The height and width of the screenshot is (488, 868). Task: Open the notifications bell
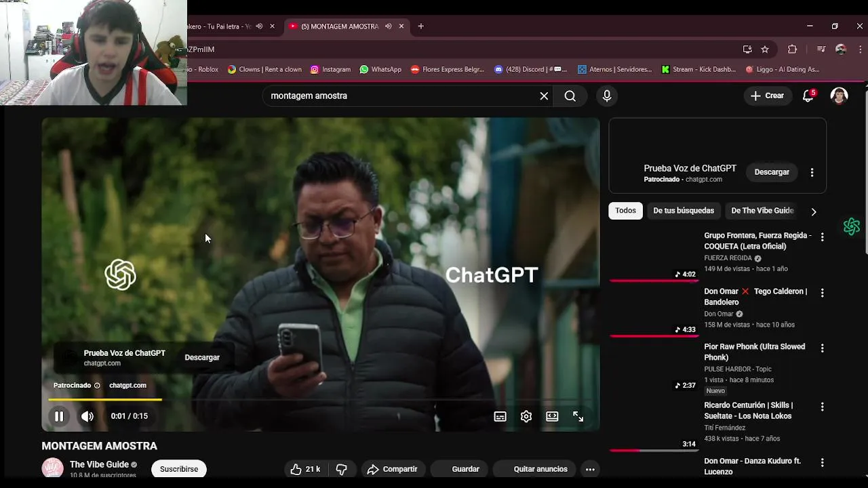tap(808, 96)
